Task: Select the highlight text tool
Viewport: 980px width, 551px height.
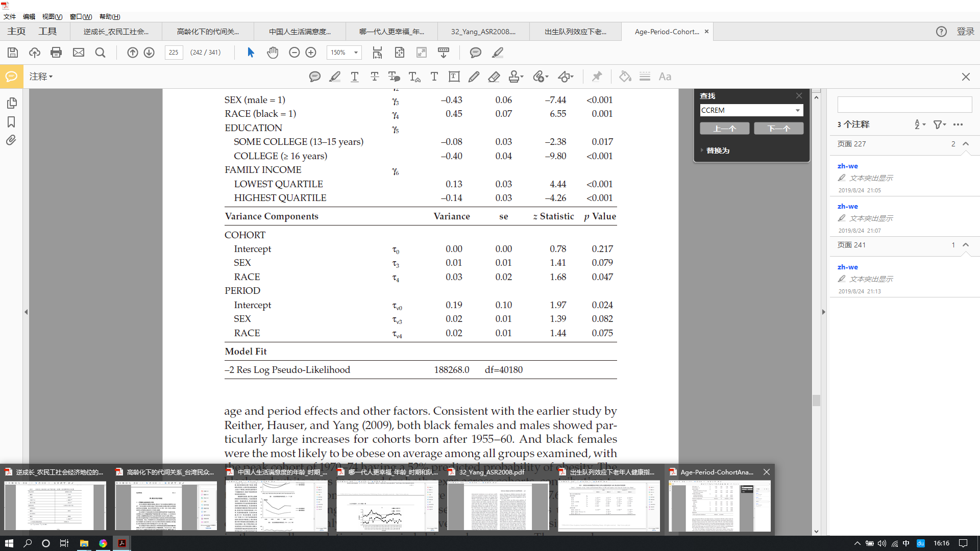Action: pyautogui.click(x=334, y=77)
